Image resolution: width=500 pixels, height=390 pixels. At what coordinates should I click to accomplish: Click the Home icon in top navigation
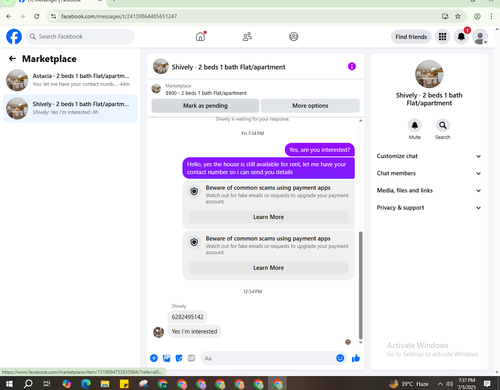[200, 37]
